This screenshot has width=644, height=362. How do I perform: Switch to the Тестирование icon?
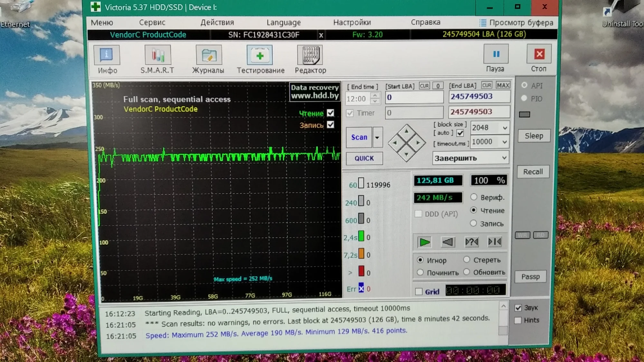pos(260,55)
